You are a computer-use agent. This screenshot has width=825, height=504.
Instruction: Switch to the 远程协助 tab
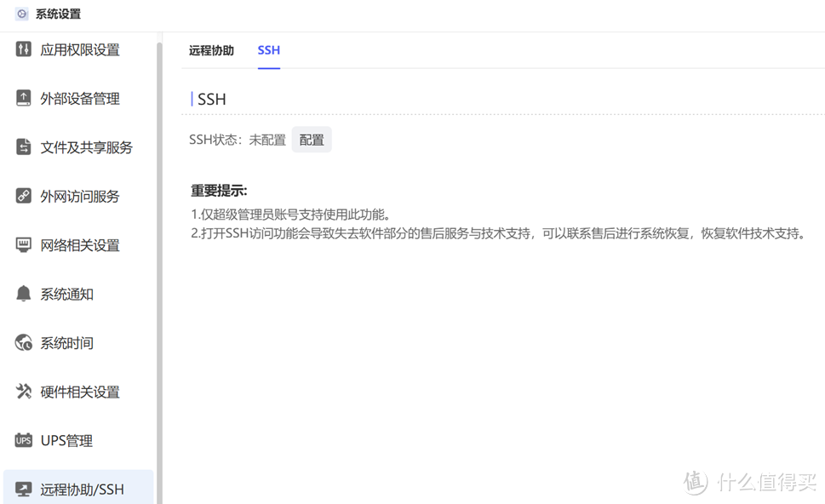pos(211,51)
